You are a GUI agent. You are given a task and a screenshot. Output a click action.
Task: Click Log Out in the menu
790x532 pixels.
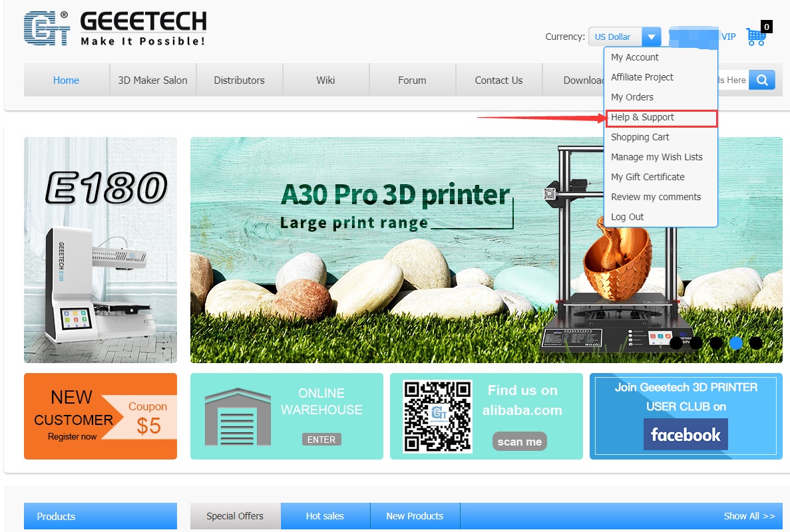click(627, 217)
